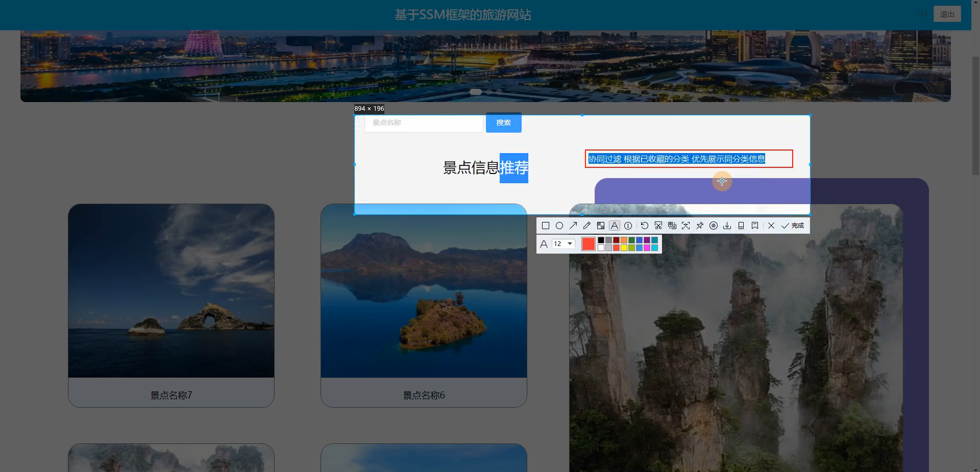Click the 协同过滤 annotation text box

click(x=689, y=159)
